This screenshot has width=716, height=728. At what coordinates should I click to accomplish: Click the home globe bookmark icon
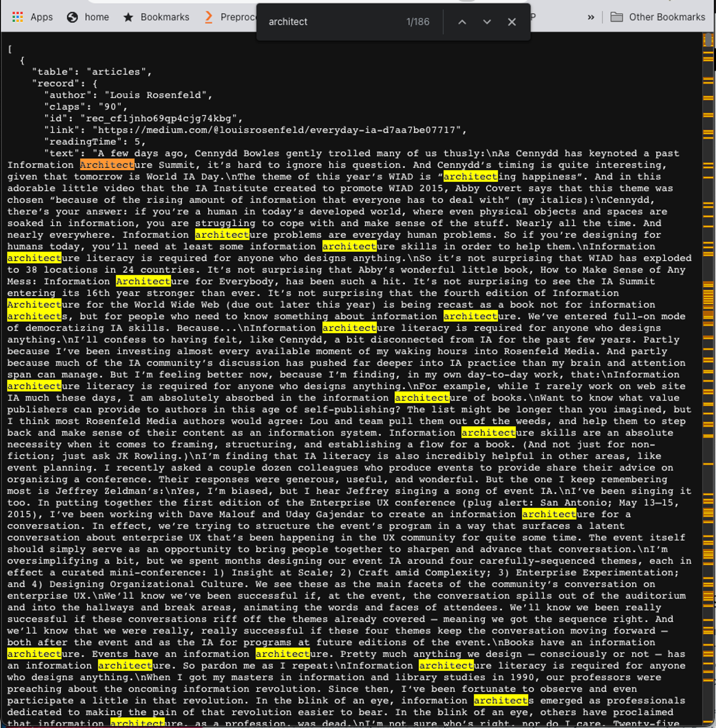click(x=72, y=17)
